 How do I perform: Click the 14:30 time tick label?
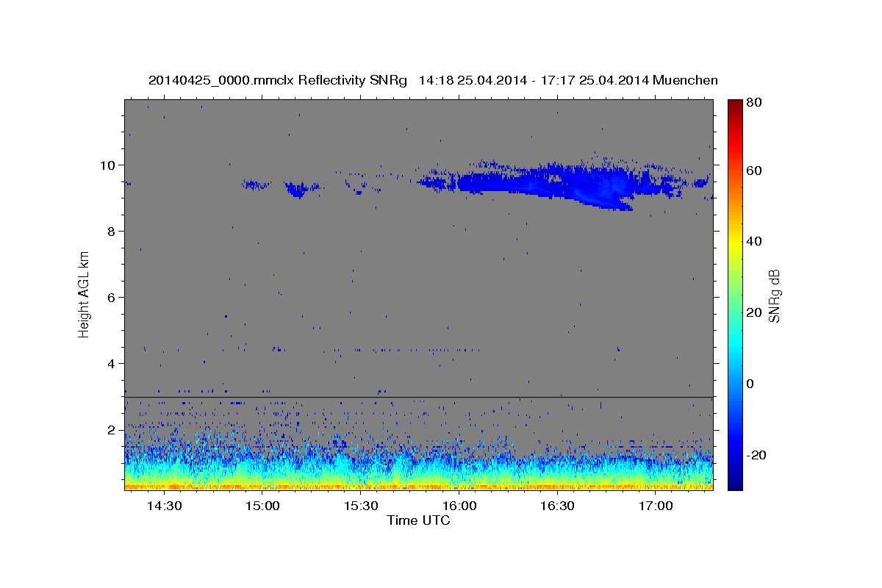tap(164, 506)
